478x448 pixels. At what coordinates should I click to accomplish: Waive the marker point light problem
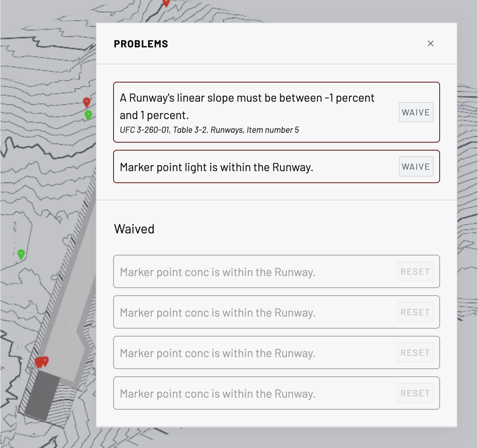click(416, 166)
